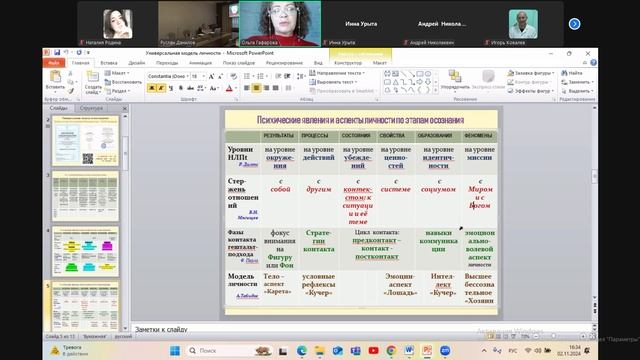Switch to the Конструктор ribbon tab

pyautogui.click(x=348, y=63)
